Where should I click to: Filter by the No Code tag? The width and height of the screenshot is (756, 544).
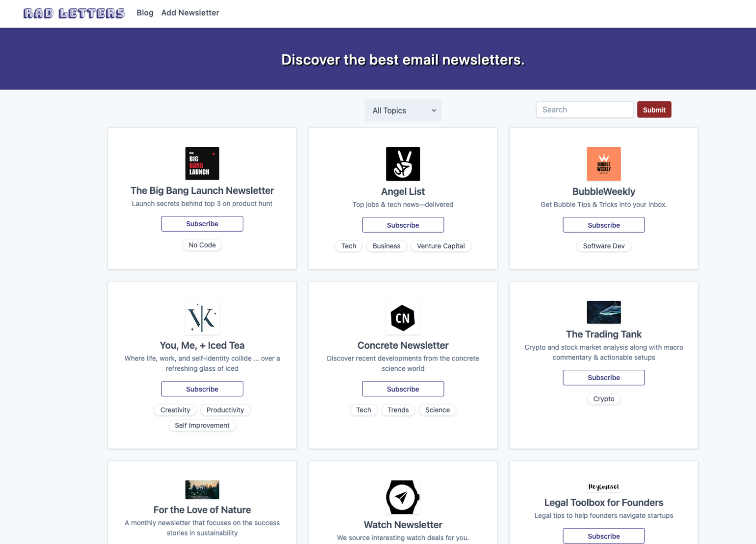point(202,245)
